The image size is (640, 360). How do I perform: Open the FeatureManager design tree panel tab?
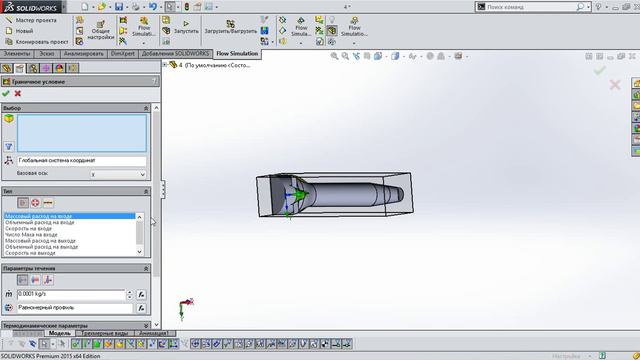point(7,68)
